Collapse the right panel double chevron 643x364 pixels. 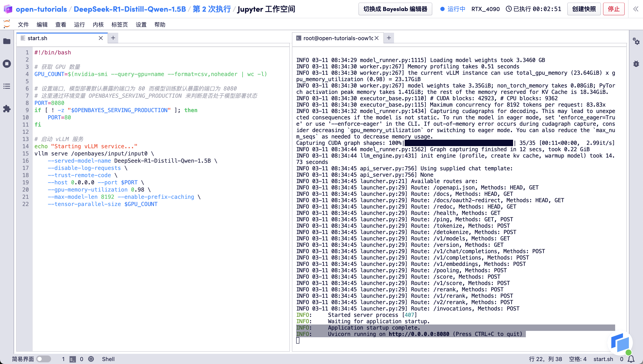point(636,9)
